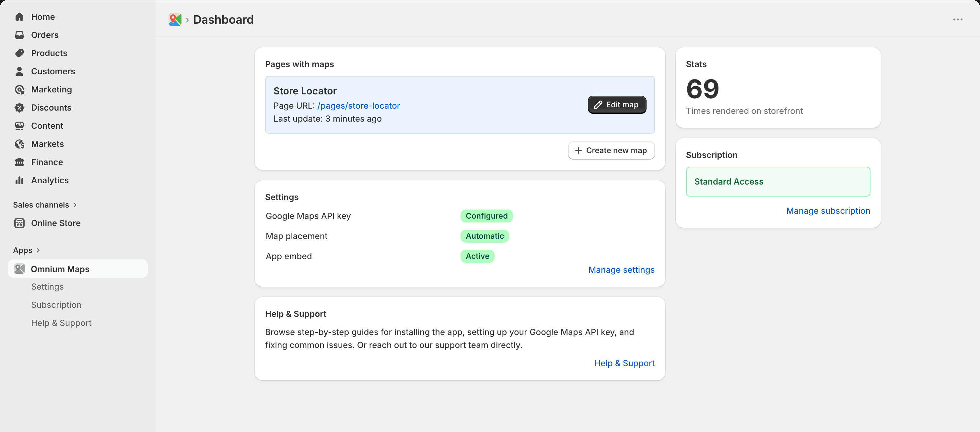Viewport: 980px width, 432px height.
Task: Click the Analytics bar-chart icon
Action: pyautogui.click(x=19, y=180)
